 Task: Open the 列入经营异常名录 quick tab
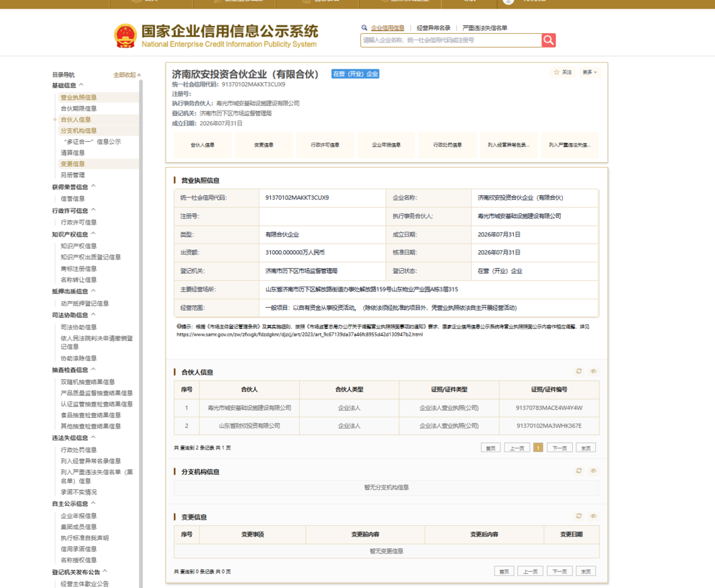point(509,145)
